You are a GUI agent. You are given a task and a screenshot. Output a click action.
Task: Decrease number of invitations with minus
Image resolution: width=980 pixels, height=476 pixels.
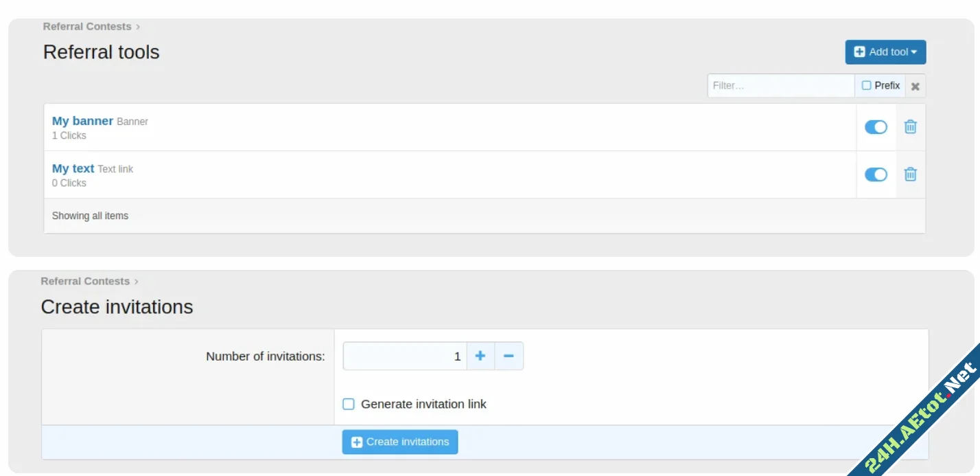[x=509, y=356]
